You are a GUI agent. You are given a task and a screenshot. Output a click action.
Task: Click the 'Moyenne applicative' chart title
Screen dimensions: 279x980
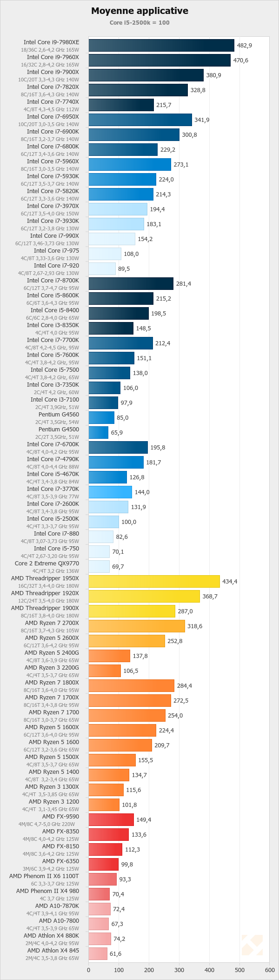[139, 11]
